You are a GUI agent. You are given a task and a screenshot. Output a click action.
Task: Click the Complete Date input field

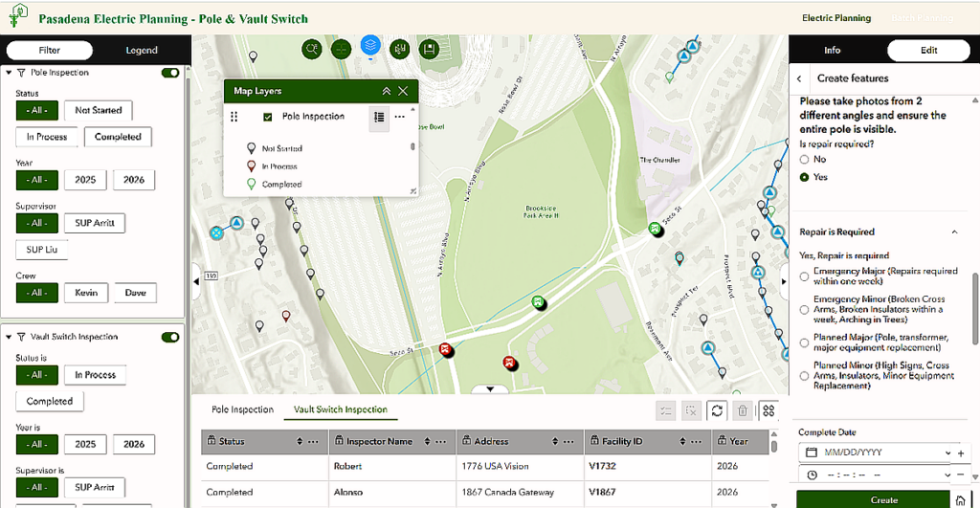[874, 453]
